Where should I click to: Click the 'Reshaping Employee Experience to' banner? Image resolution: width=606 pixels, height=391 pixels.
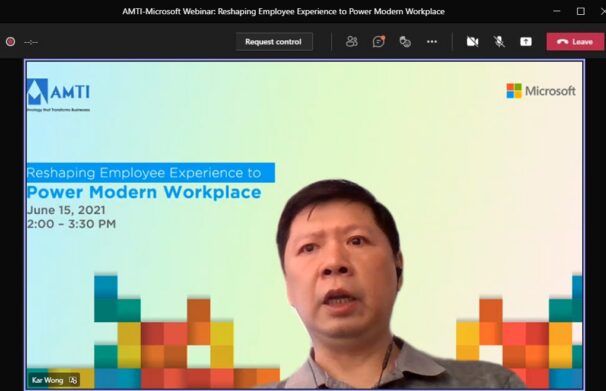pyautogui.click(x=150, y=173)
